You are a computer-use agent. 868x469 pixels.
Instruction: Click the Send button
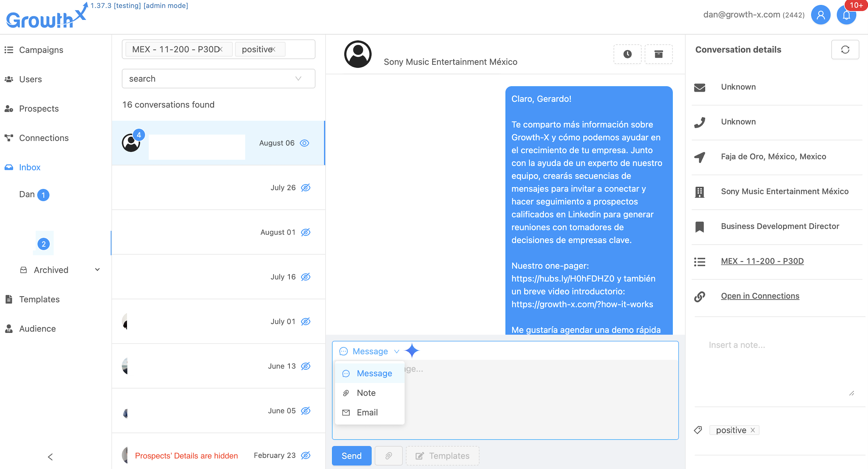click(351, 456)
